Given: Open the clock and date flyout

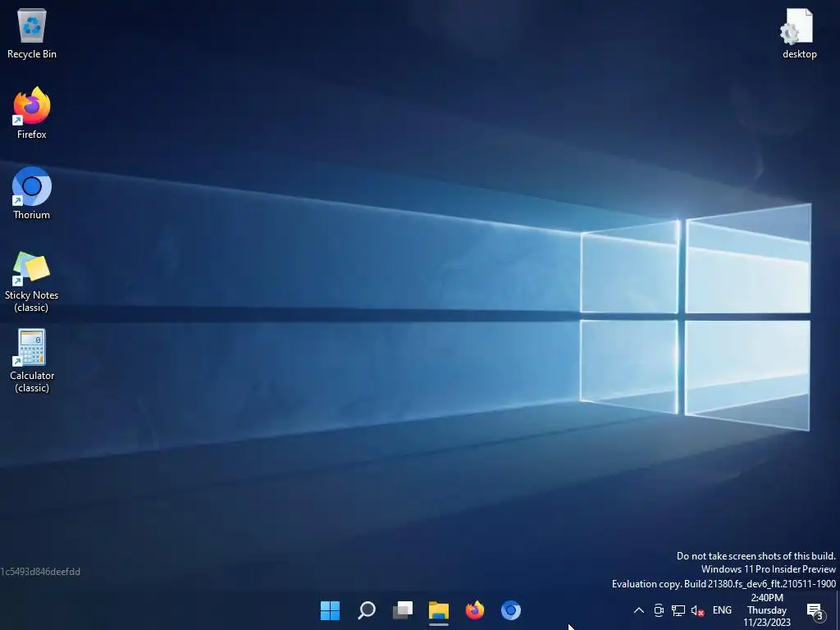Looking at the screenshot, I should (x=767, y=610).
